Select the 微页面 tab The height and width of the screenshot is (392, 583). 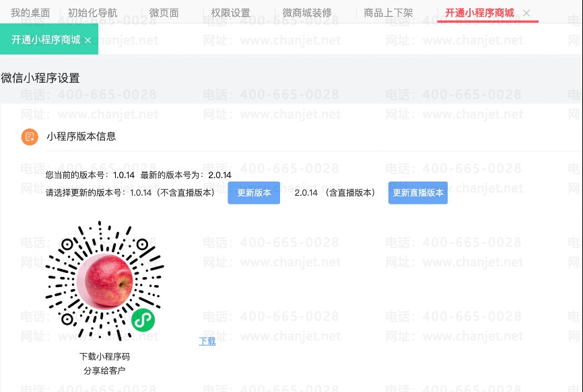point(164,13)
